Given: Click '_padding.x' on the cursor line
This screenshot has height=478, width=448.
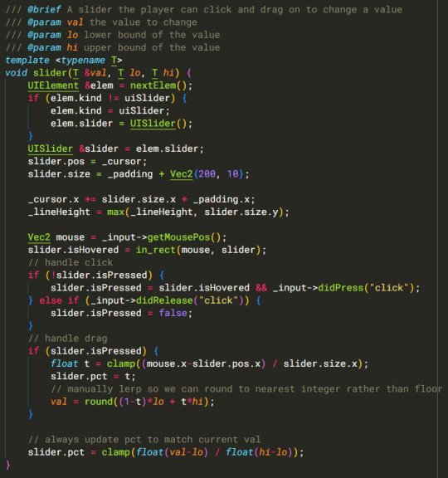Looking at the screenshot, I should coord(222,199).
